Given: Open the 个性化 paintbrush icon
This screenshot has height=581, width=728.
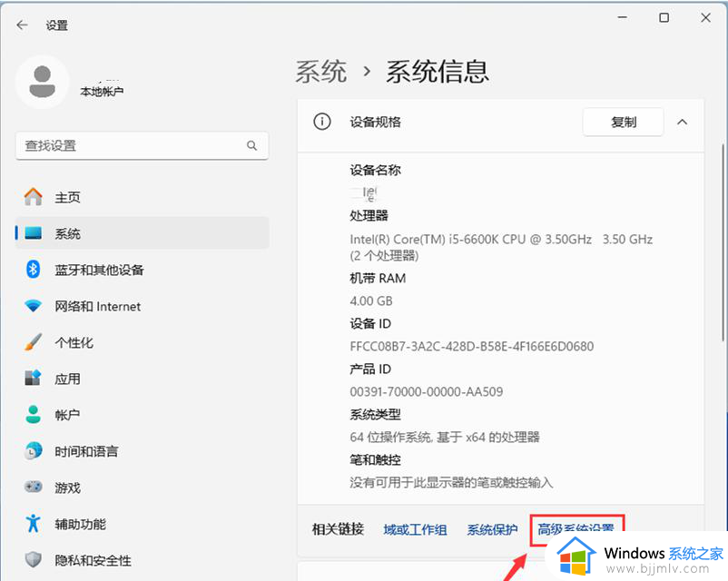Looking at the screenshot, I should pos(33,342).
